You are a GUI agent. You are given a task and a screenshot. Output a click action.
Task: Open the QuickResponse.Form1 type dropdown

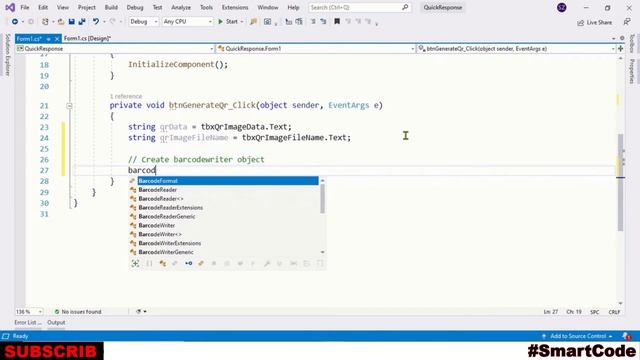[316, 49]
